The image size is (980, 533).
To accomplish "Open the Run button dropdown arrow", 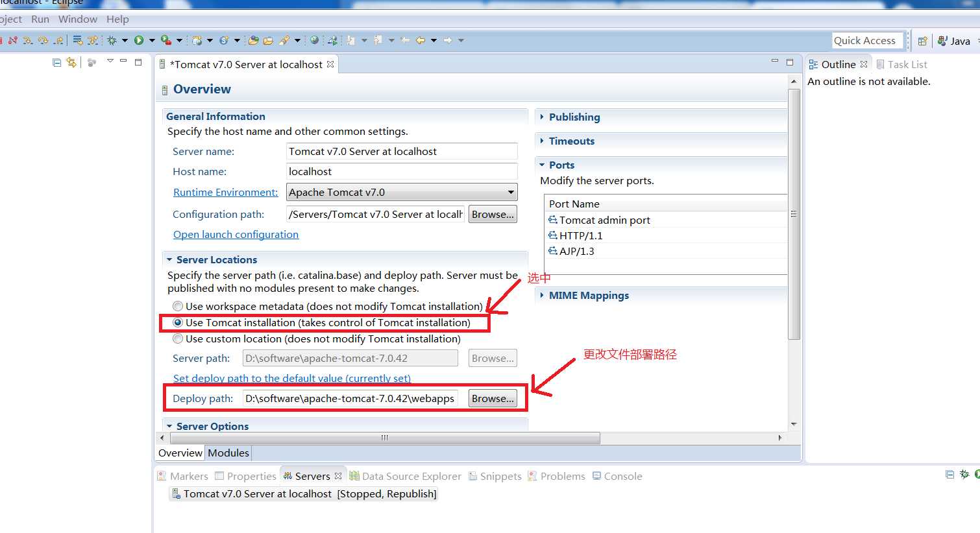I will coord(152,40).
